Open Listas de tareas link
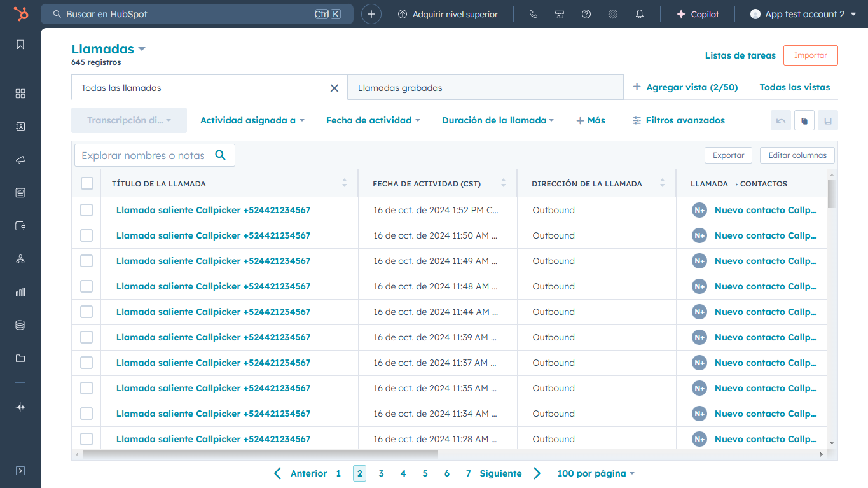 740,55
